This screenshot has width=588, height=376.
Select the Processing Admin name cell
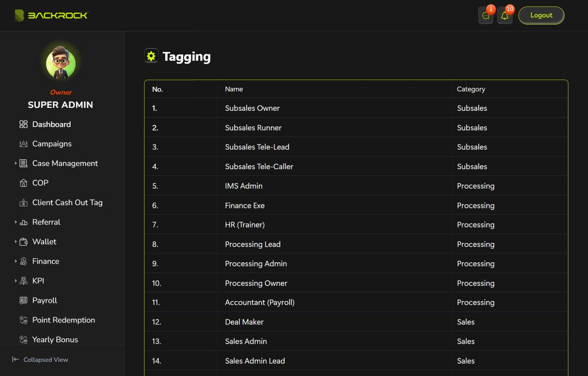[x=256, y=264]
